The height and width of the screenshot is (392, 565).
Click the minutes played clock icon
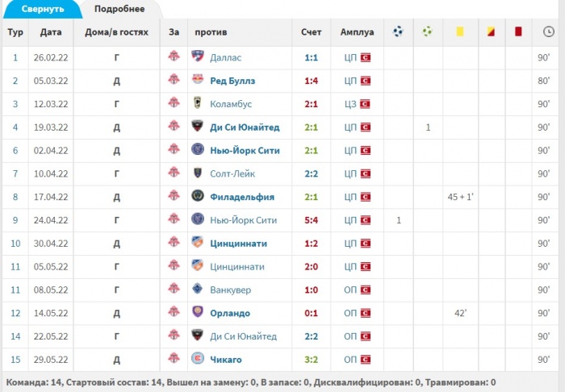[x=548, y=31]
